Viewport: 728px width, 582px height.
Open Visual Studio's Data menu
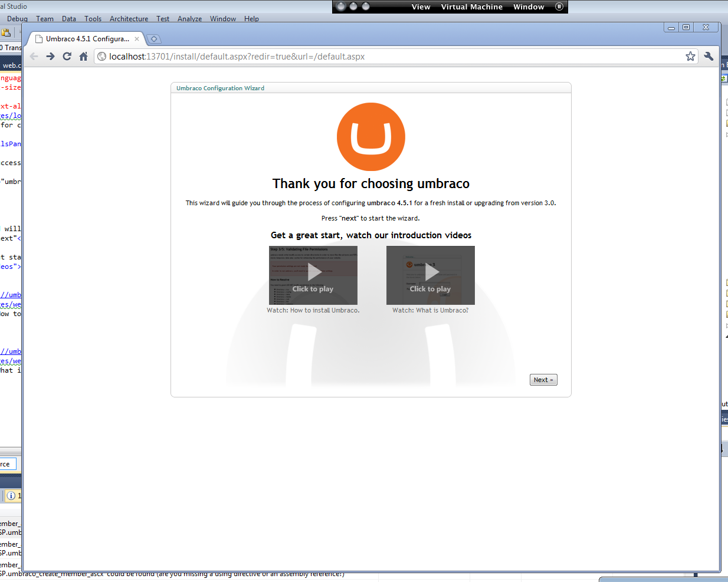(x=69, y=19)
